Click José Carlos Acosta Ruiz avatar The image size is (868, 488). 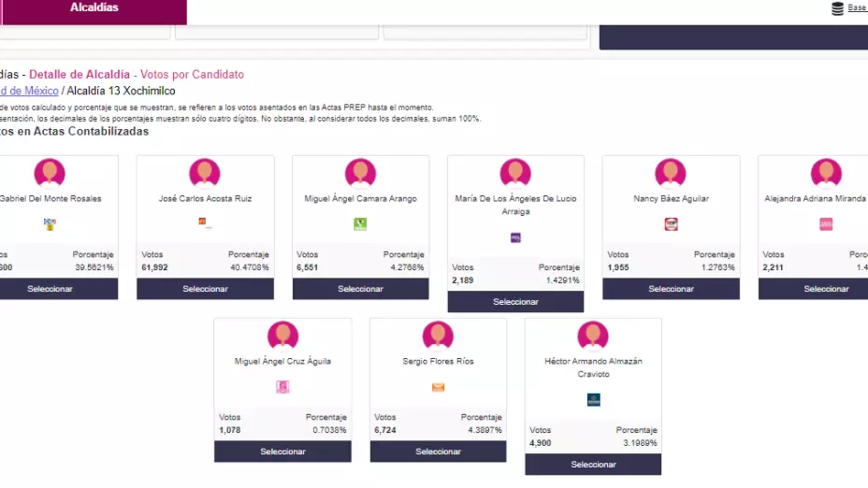point(205,173)
